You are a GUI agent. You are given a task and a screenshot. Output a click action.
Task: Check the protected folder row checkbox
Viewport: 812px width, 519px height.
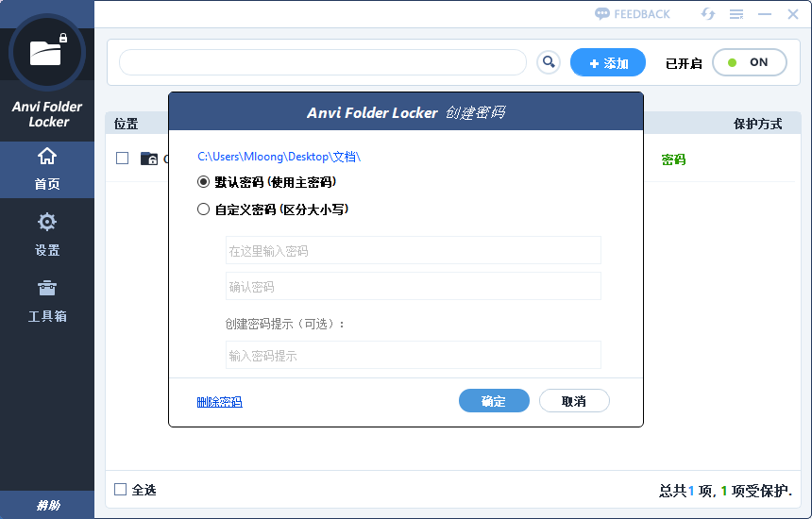tap(122, 158)
